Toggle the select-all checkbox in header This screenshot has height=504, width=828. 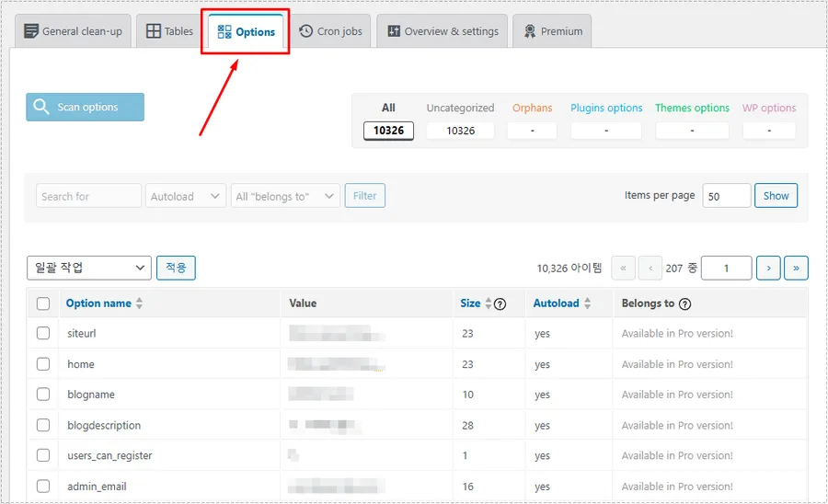point(43,304)
